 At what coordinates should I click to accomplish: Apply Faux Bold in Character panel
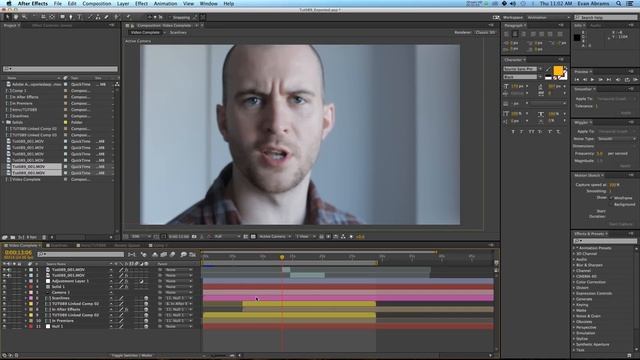pos(513,131)
